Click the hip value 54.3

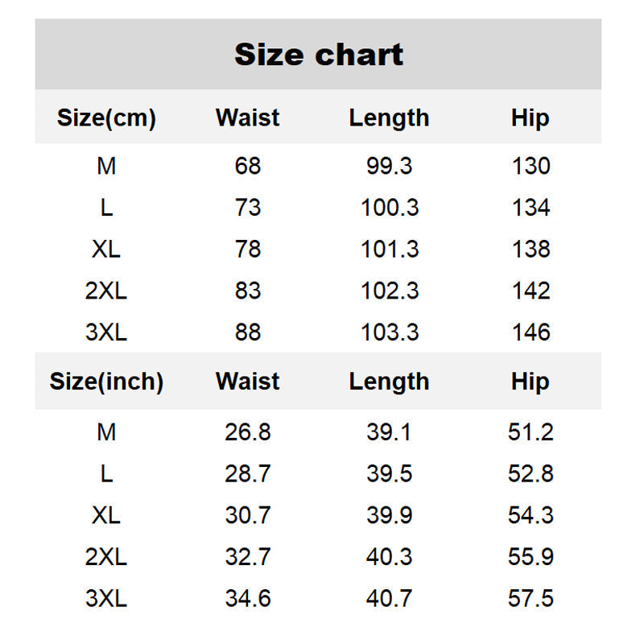tap(530, 515)
